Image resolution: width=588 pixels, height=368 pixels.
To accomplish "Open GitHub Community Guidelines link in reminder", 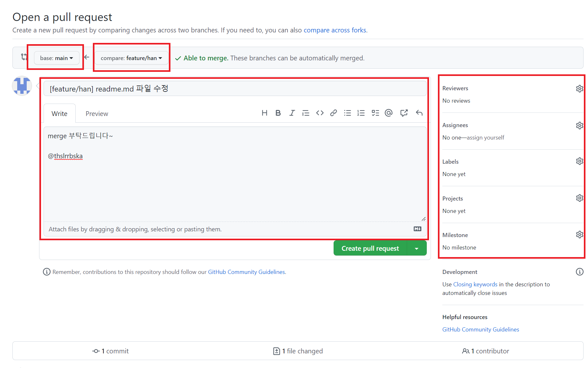I will [x=246, y=272].
